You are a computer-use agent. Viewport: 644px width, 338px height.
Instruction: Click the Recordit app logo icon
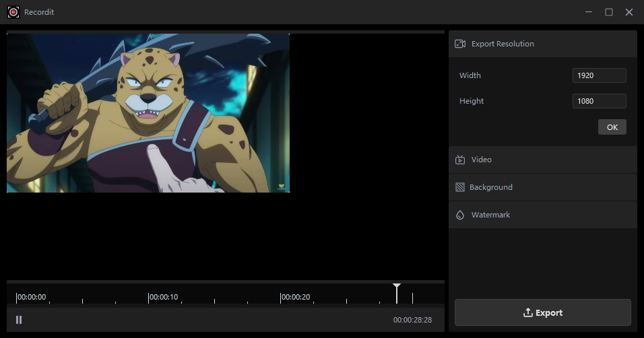coord(13,11)
